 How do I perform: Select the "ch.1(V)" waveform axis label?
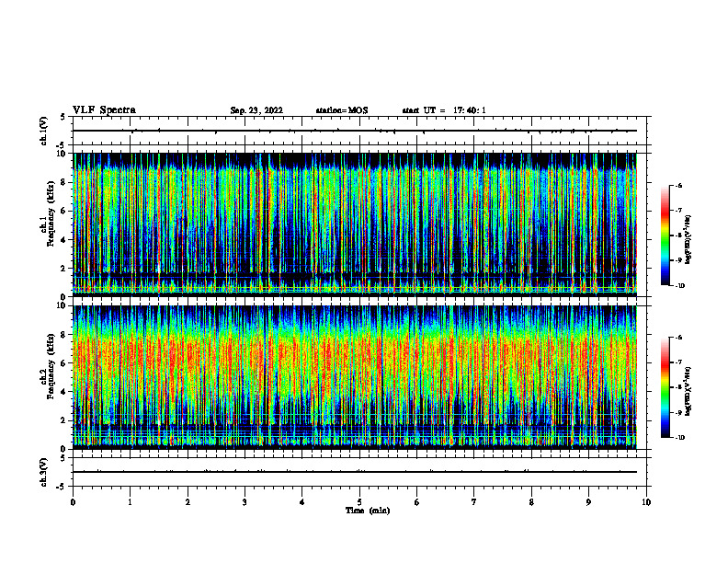coord(44,131)
